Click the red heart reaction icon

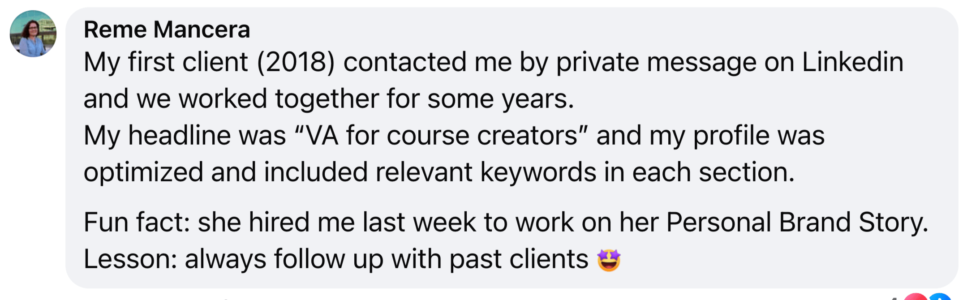pos(916,297)
